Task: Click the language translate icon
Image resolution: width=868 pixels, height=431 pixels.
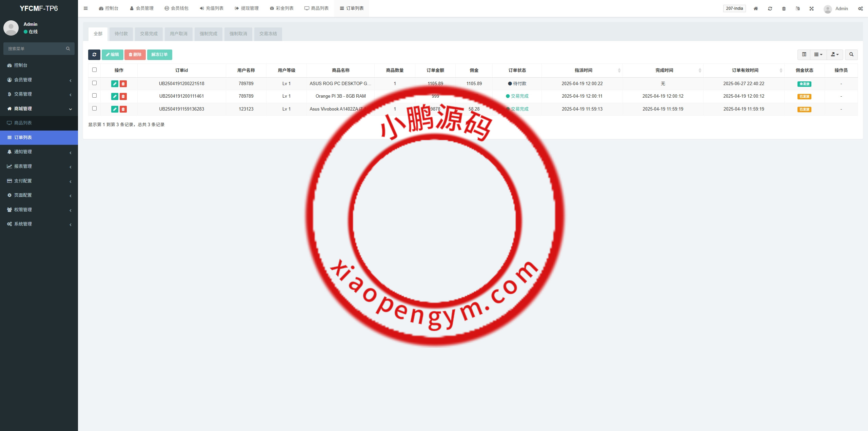Action: pos(797,8)
